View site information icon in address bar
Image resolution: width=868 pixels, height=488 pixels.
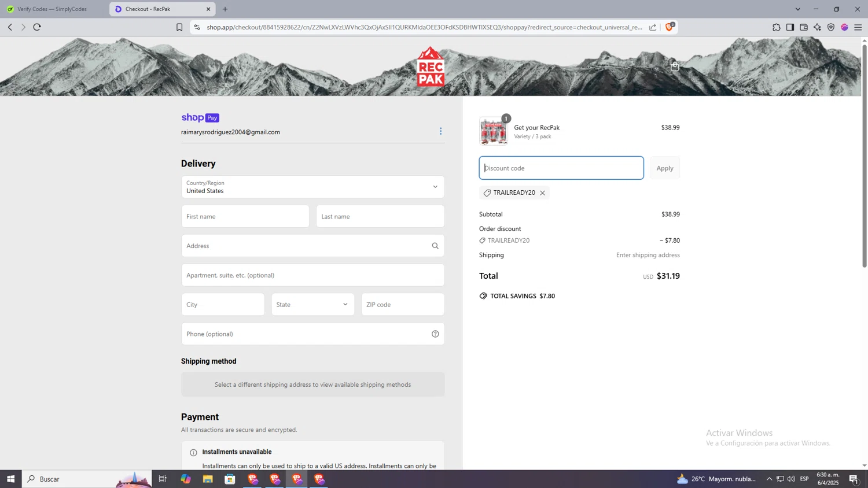[x=197, y=27]
